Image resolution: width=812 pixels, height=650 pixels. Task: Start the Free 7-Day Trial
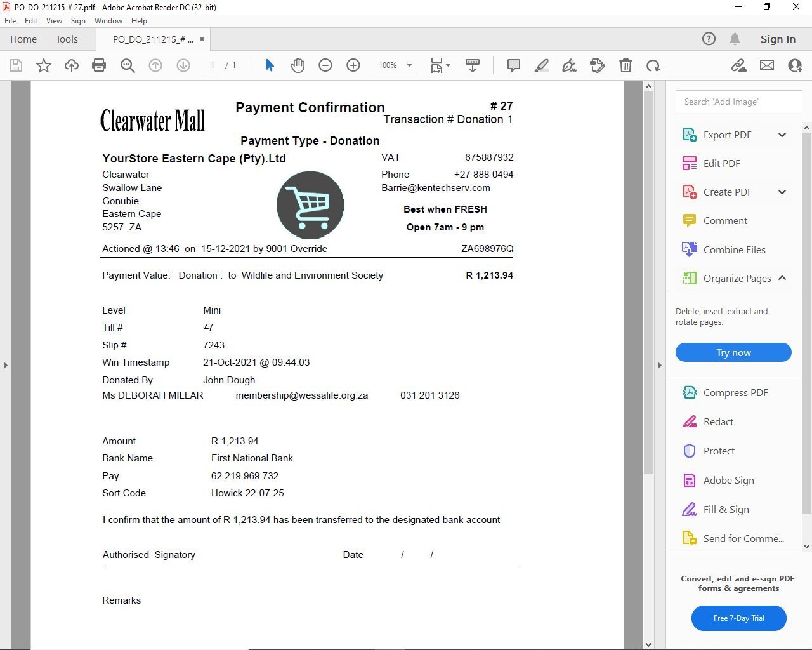pos(738,618)
